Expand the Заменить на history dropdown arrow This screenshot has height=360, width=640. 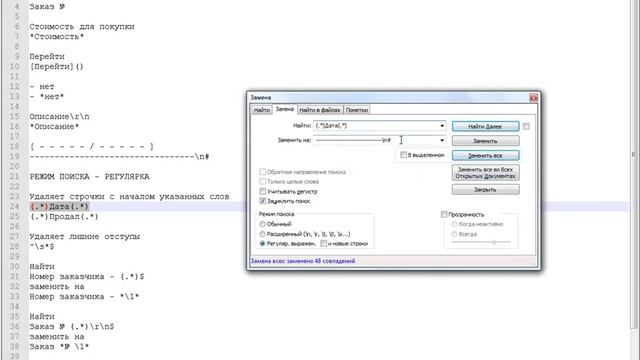click(x=442, y=140)
